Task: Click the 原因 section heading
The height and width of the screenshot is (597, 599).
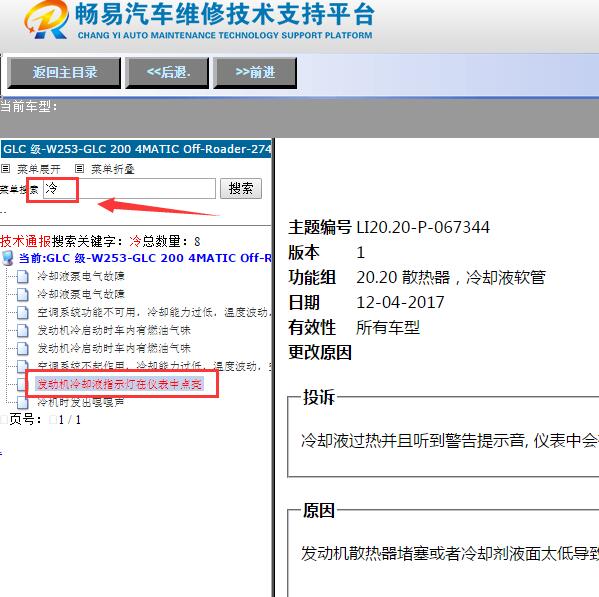Action: click(319, 510)
